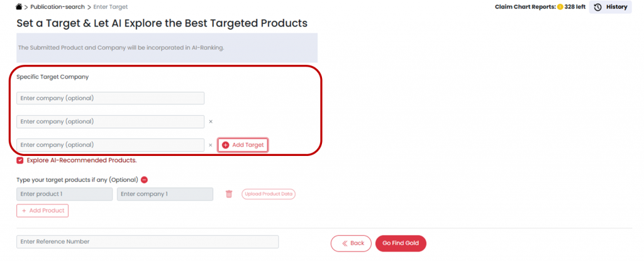
Task: Open the History panel
Action: [x=610, y=7]
